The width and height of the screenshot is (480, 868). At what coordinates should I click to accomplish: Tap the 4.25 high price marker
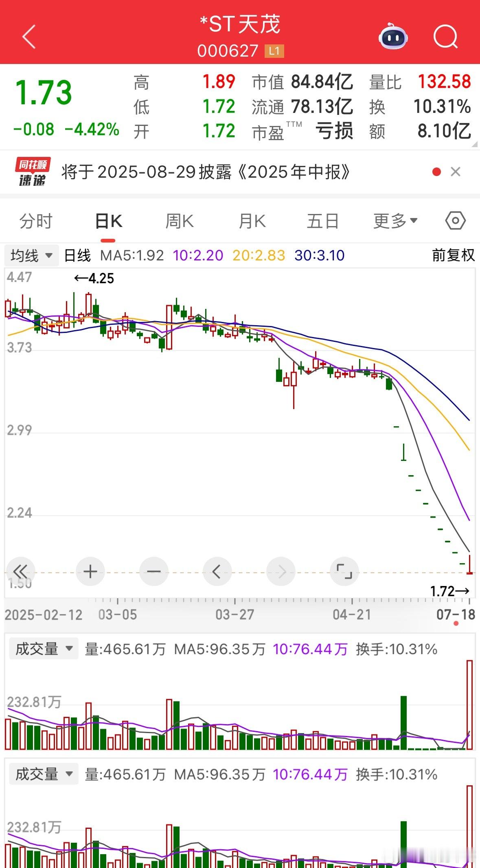(x=94, y=279)
